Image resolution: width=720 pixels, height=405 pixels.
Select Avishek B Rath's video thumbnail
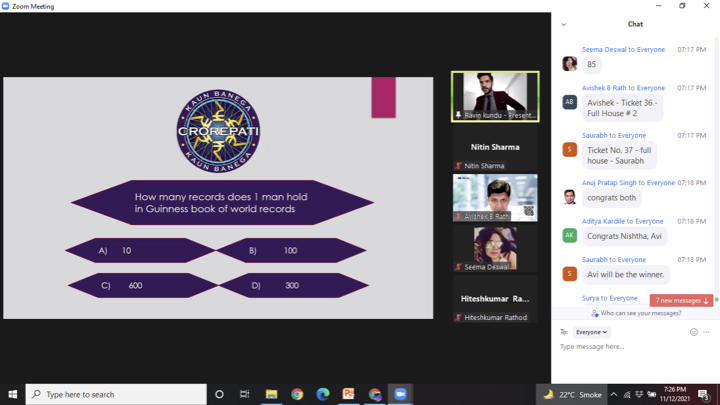pos(495,197)
